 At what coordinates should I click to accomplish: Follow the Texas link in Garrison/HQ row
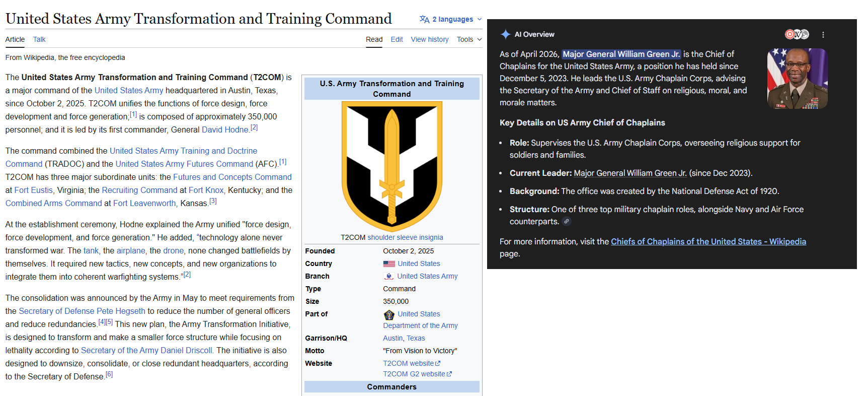[x=416, y=338]
